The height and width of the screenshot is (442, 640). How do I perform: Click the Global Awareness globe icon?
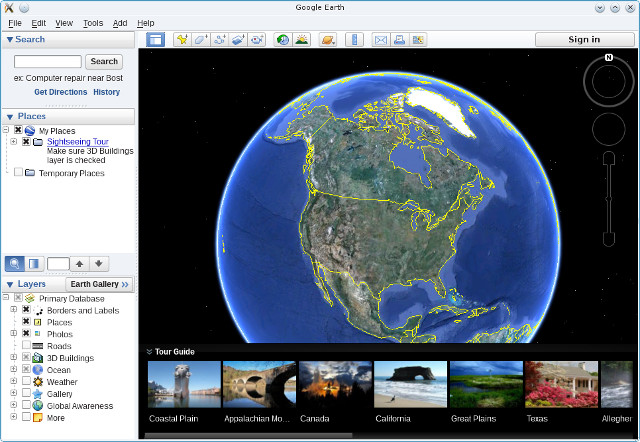tap(38, 406)
